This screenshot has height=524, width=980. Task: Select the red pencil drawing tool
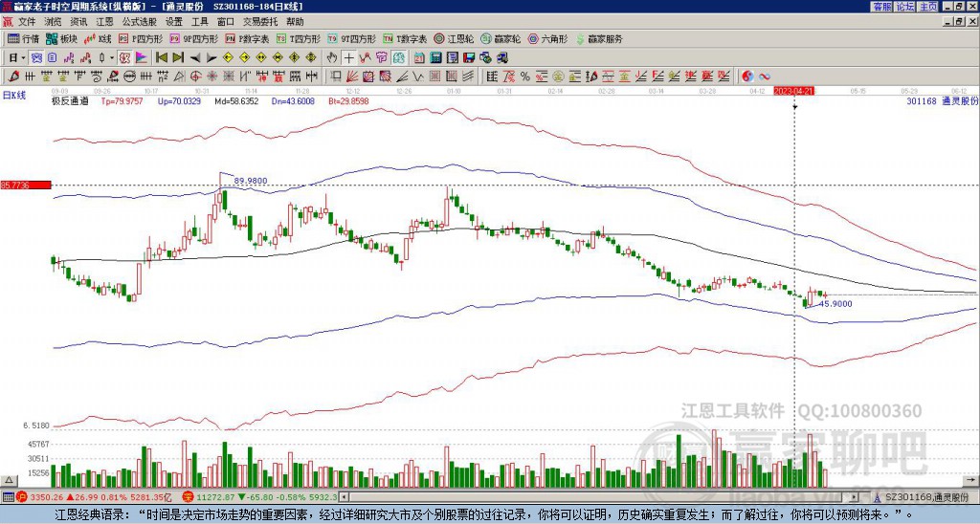pos(13,76)
